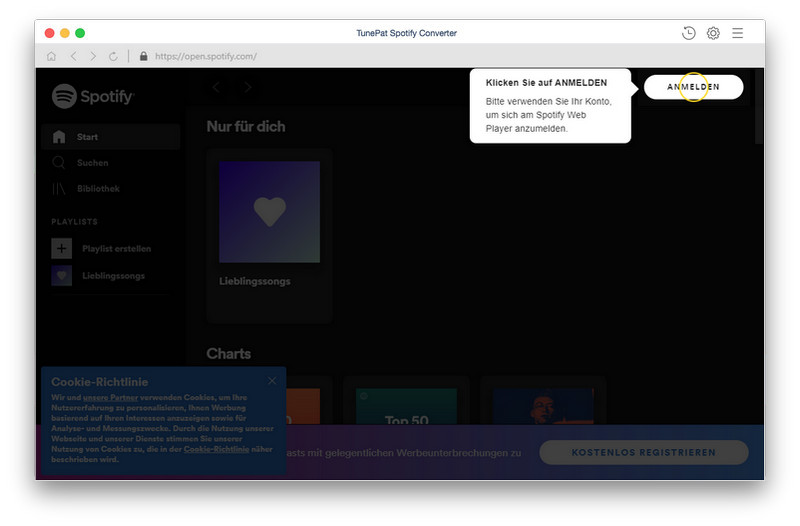Open Bibliothek in the sidebar
Viewport: 800px width, 526px height.
(111, 189)
